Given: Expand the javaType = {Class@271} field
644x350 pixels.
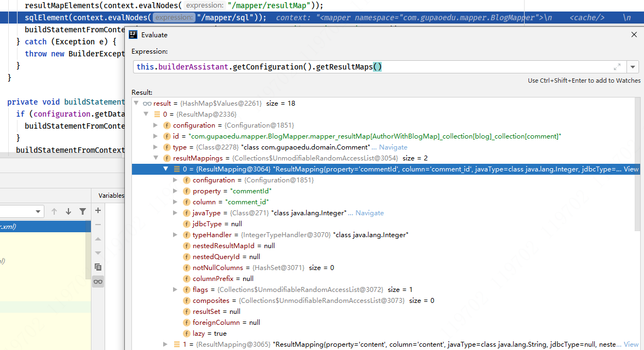Looking at the screenshot, I should coord(175,213).
